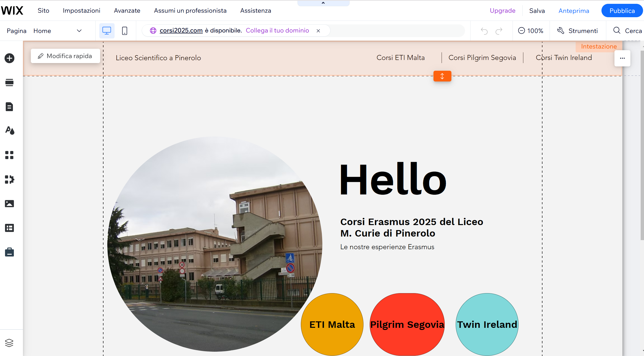
Task: Open the header's three-dots options menu
Action: [622, 58]
